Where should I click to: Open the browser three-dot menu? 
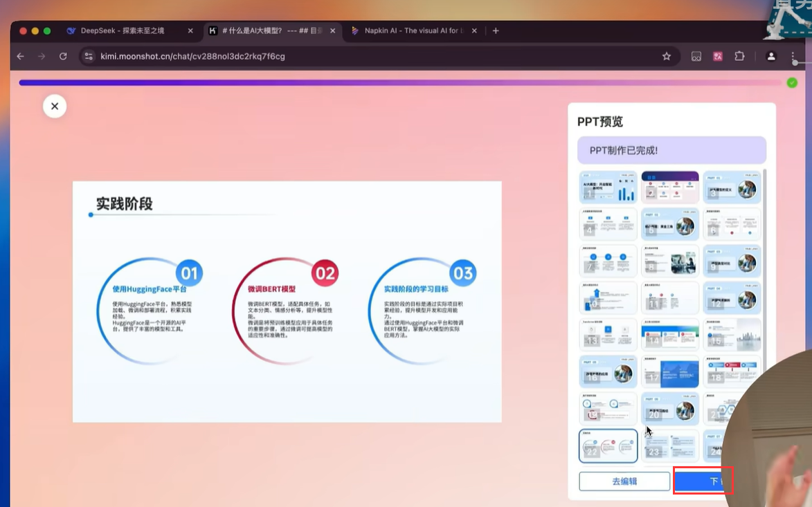[x=793, y=57]
